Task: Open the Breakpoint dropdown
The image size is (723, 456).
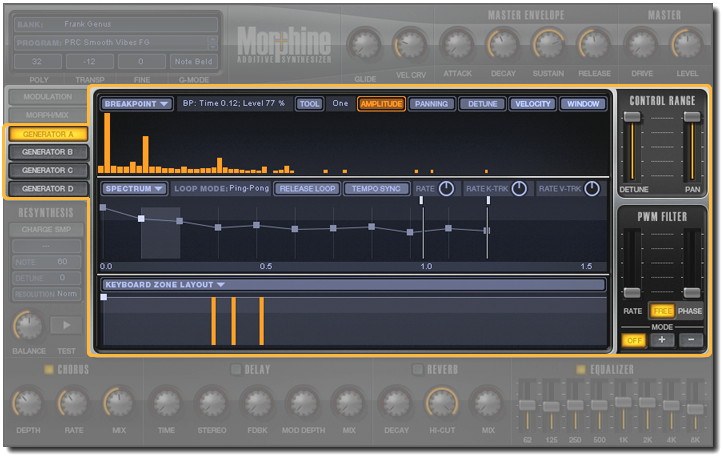Action: tap(136, 104)
